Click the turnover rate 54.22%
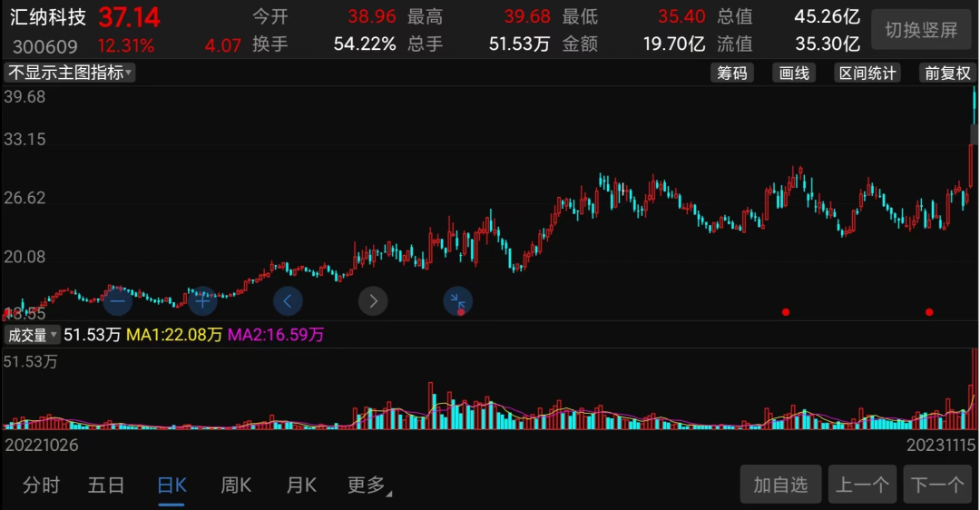 click(x=365, y=44)
